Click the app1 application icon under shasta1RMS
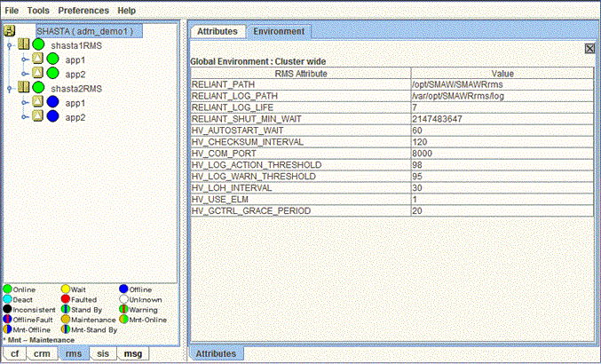 point(37,59)
